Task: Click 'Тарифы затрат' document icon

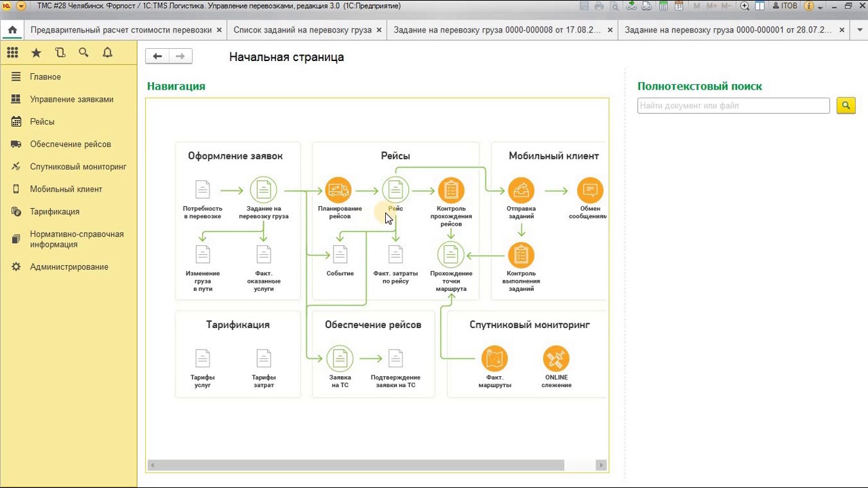Action: (x=263, y=358)
